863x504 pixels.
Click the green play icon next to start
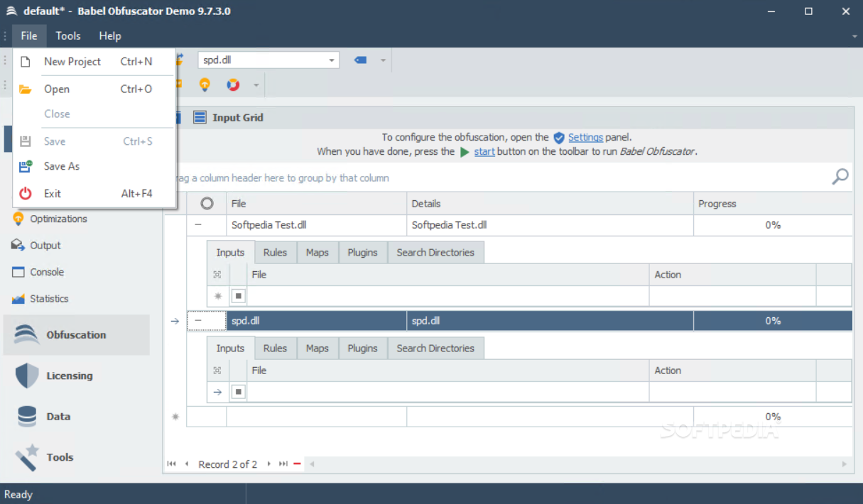(x=465, y=152)
